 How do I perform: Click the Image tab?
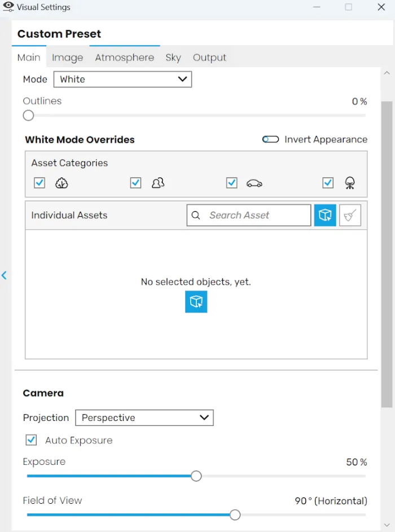coord(67,58)
